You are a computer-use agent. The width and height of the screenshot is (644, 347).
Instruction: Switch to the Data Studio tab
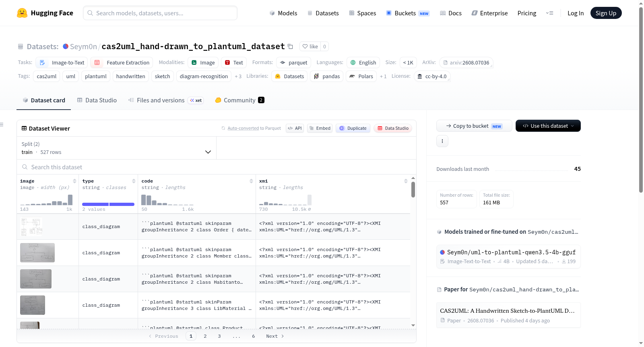tap(97, 100)
